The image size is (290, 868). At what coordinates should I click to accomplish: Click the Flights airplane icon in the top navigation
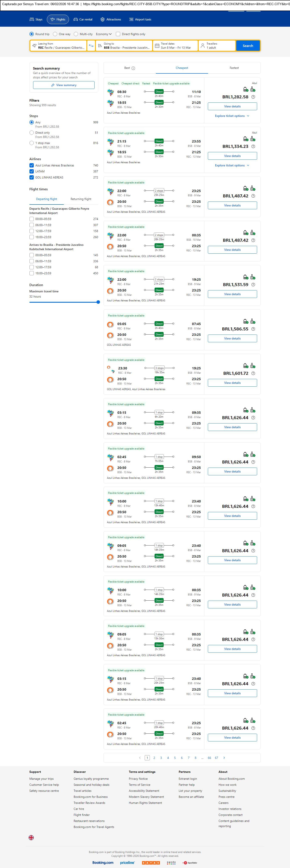[52, 20]
